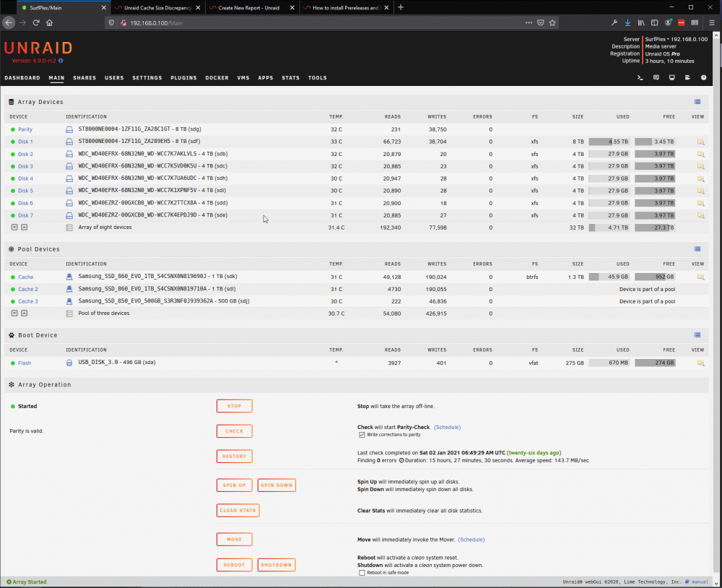Click the CLEAR STATS button

point(238,511)
